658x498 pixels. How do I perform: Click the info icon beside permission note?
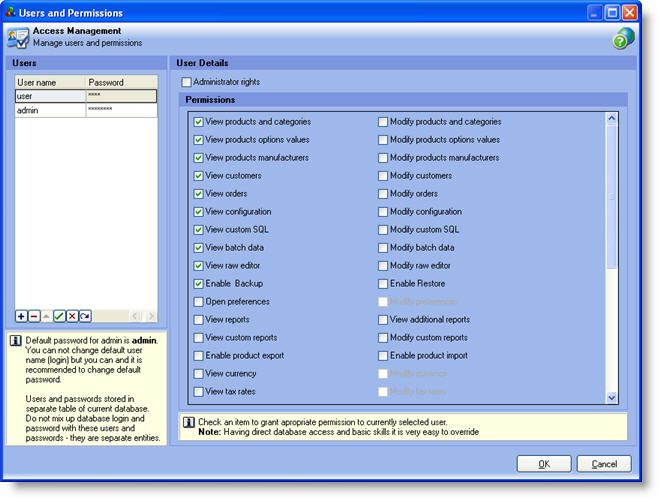tap(189, 422)
